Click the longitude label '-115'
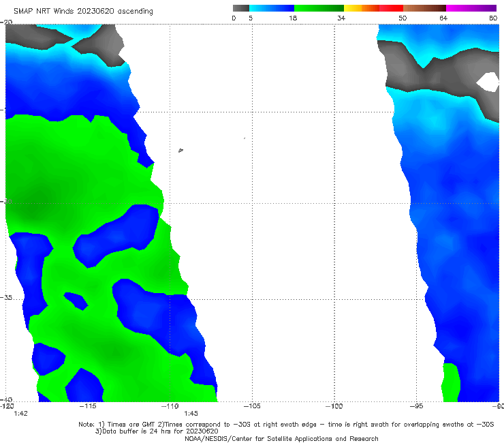Image resolution: width=504 pixels, height=443 pixels. tap(88, 406)
